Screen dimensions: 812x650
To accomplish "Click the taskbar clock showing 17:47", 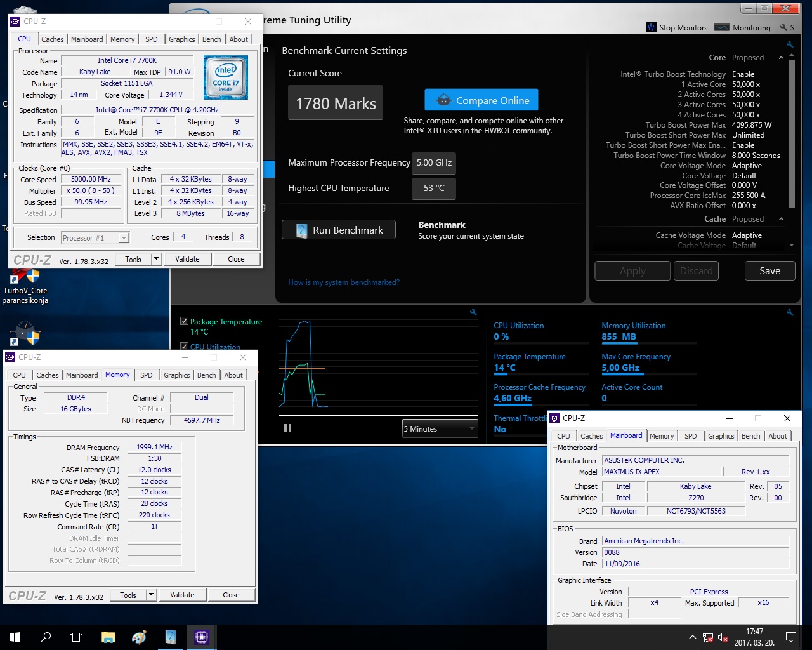I will pyautogui.click(x=754, y=637).
